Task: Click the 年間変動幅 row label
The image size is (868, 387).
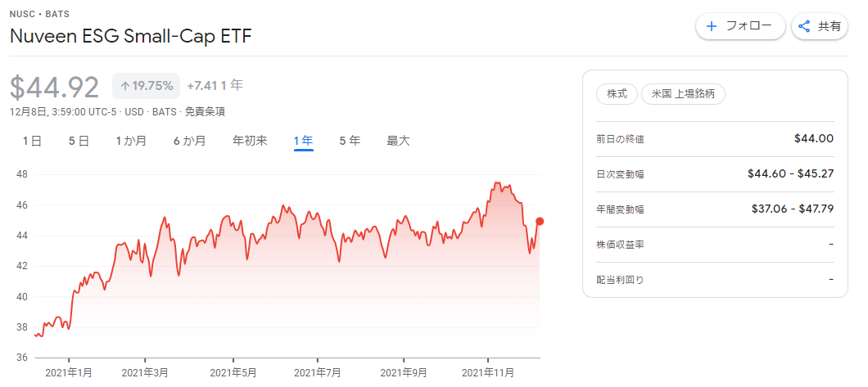Action: 620,209
